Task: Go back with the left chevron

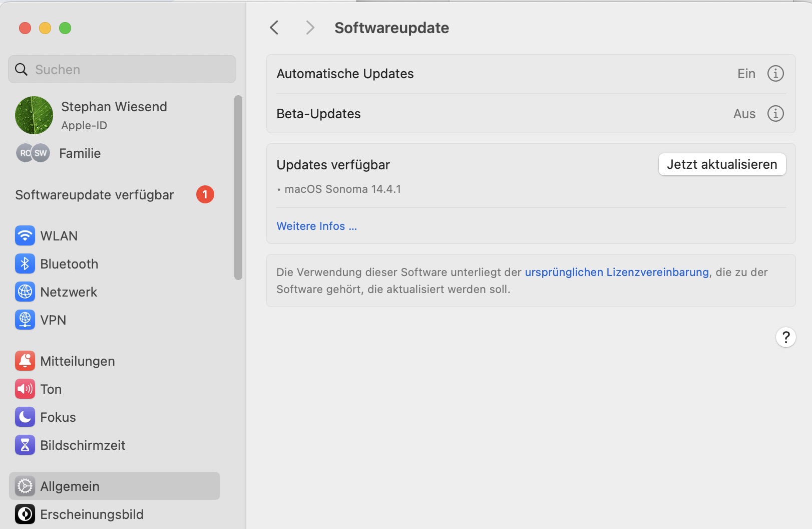Action: [274, 28]
